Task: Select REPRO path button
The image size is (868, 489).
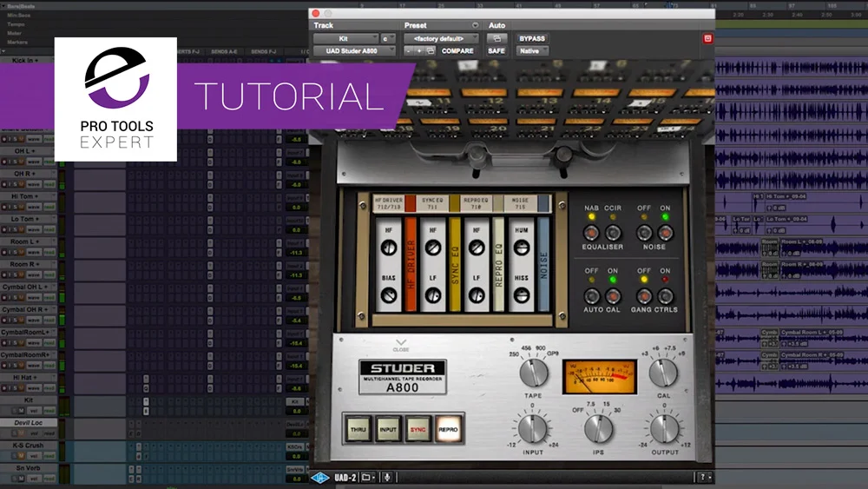Action: click(x=449, y=429)
